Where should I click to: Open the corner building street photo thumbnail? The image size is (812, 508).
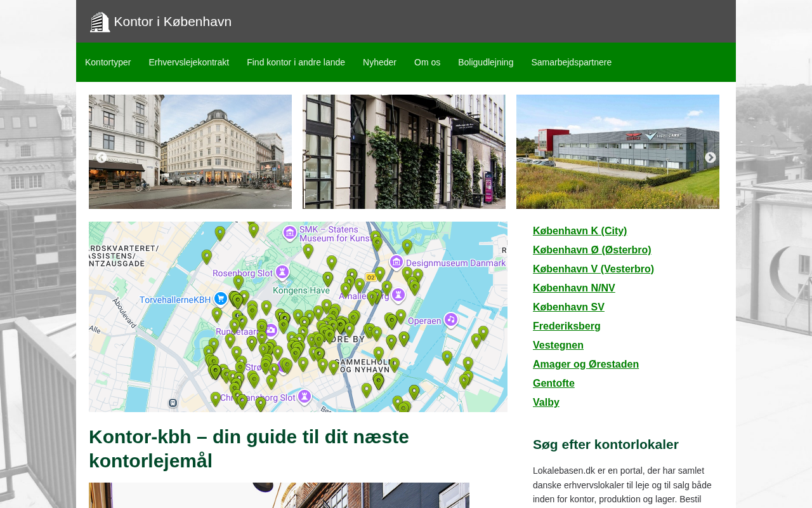tap(190, 152)
